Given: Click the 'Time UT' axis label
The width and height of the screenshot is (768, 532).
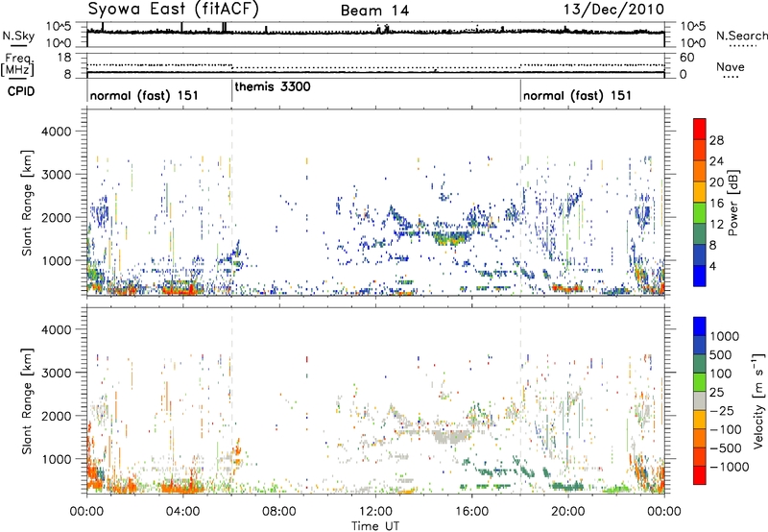Looking at the screenshot, I should coord(375,526).
